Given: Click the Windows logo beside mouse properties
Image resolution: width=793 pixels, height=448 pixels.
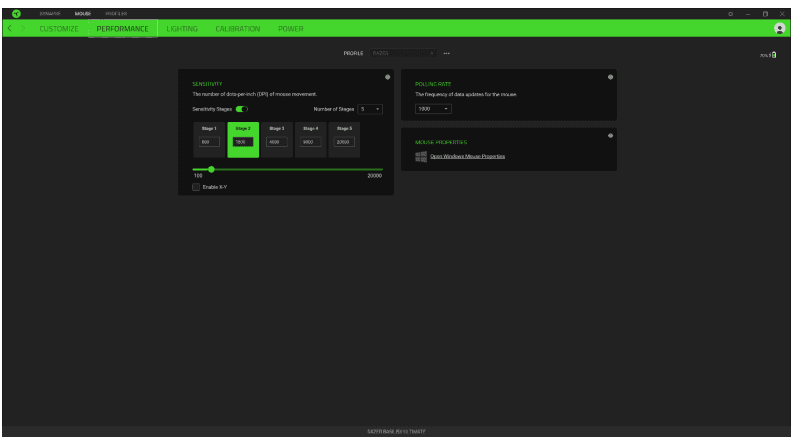Looking at the screenshot, I should [x=421, y=157].
